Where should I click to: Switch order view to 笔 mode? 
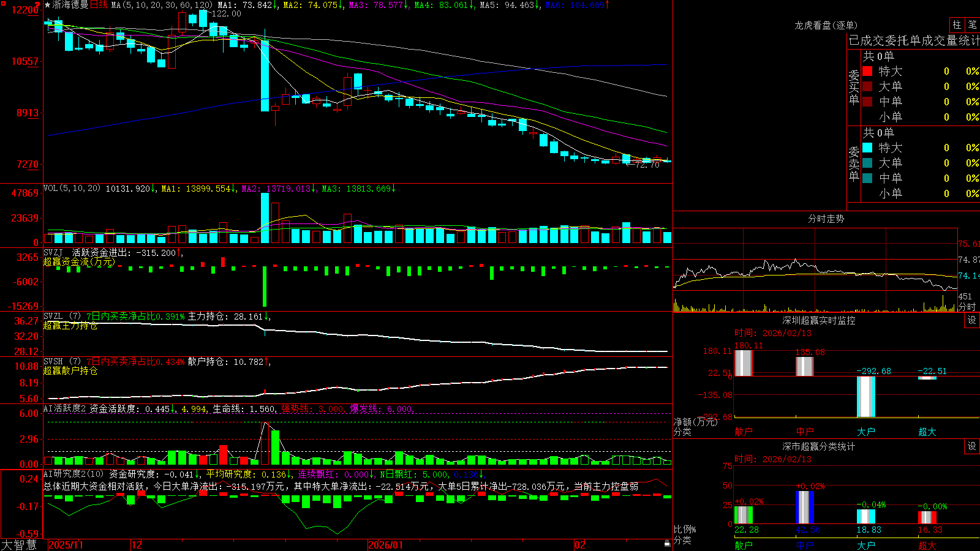(972, 25)
